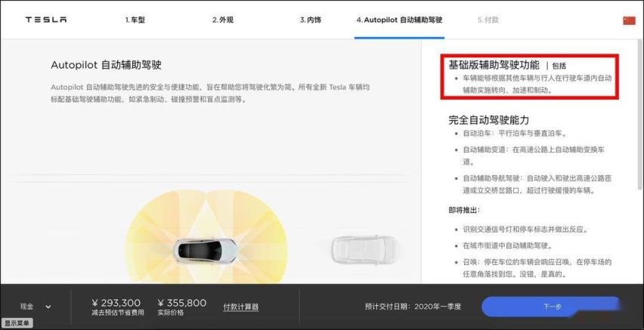This screenshot has height=330, width=644.
Task: Open the 付款计算器 link
Action: point(240,307)
